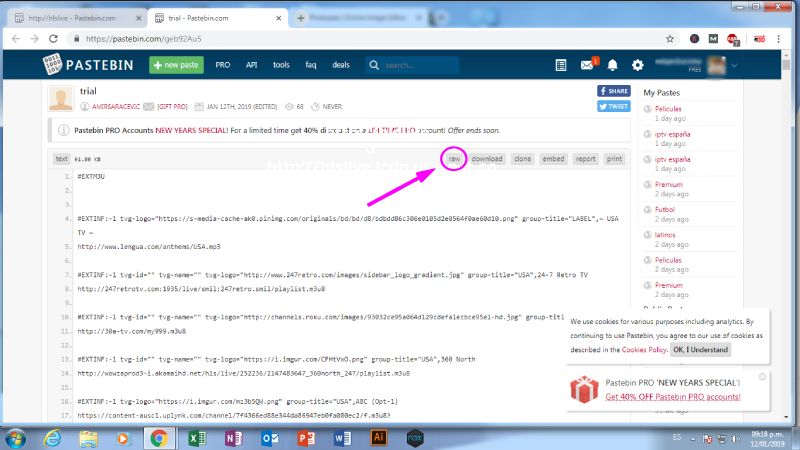This screenshot has width=800, height=450.
Task: Click the taskbar clock
Action: pos(767,439)
